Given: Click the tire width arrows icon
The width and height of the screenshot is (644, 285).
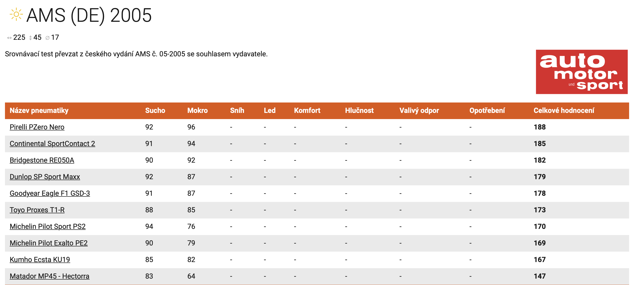Looking at the screenshot, I should point(9,38).
